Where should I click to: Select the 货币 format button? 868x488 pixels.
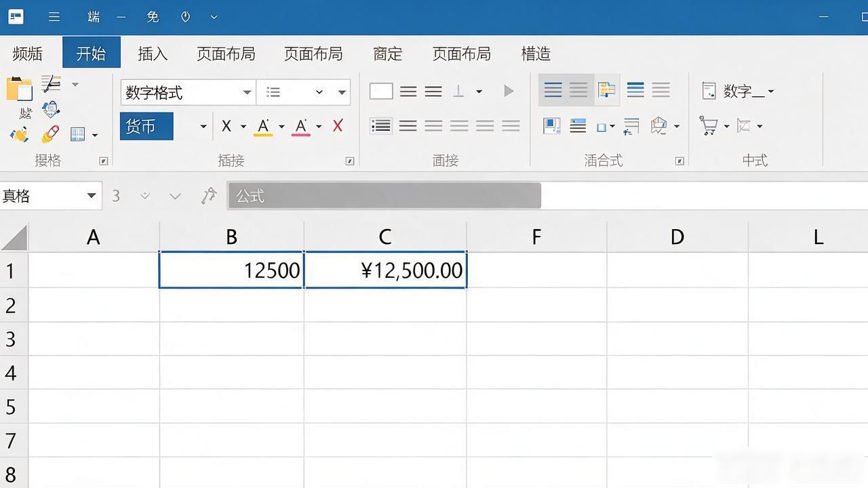pos(146,126)
